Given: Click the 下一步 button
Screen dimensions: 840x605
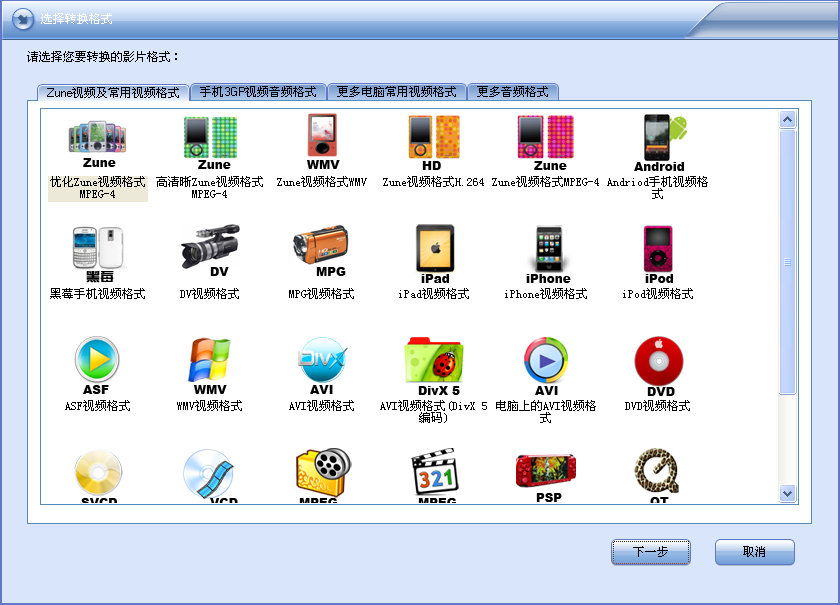Looking at the screenshot, I should pyautogui.click(x=651, y=552).
